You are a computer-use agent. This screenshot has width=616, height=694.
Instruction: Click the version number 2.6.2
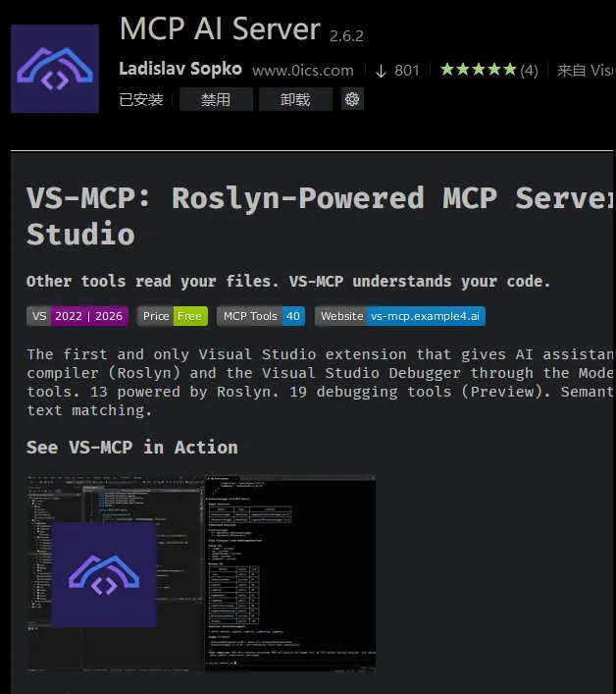click(346, 35)
